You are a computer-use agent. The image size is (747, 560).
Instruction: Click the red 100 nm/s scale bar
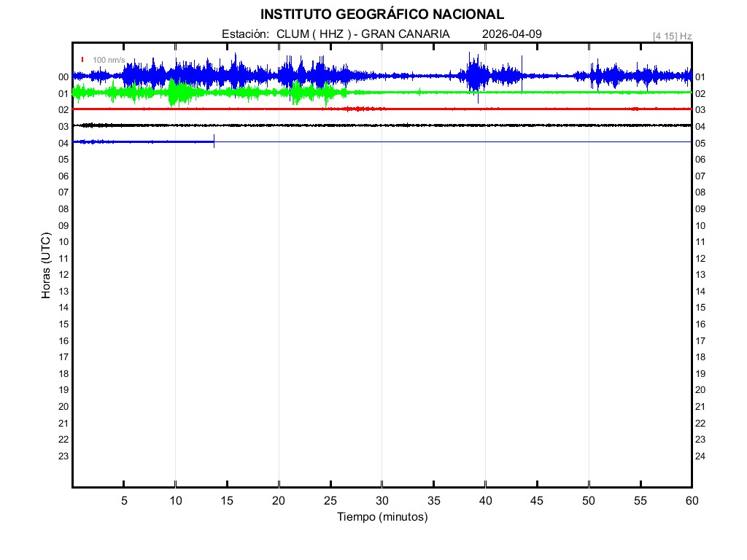[82, 60]
